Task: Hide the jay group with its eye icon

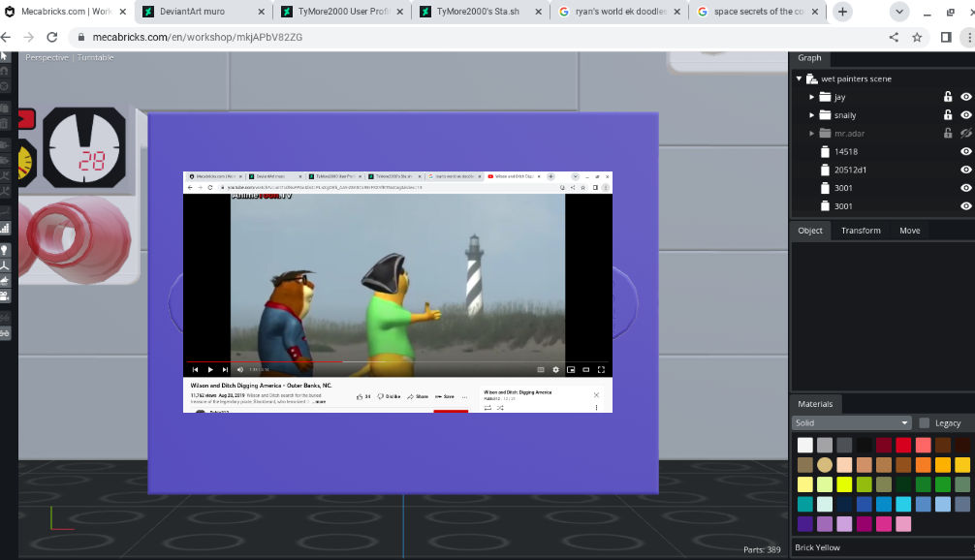Action: (965, 97)
